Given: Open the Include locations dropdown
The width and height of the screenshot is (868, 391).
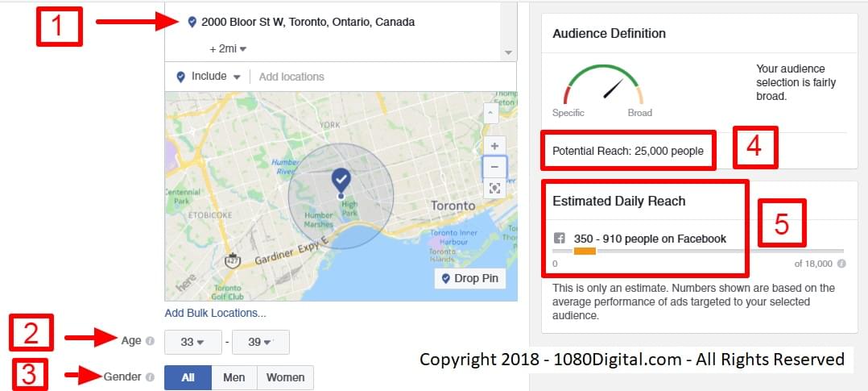Looking at the screenshot, I should tap(209, 77).
